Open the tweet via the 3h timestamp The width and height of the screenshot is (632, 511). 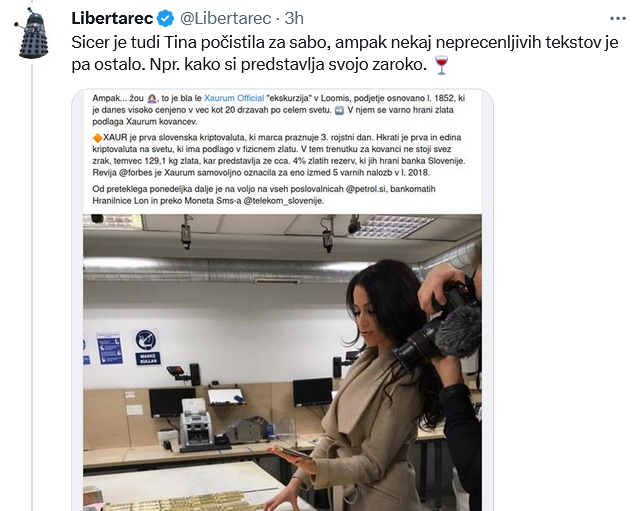pos(294,19)
